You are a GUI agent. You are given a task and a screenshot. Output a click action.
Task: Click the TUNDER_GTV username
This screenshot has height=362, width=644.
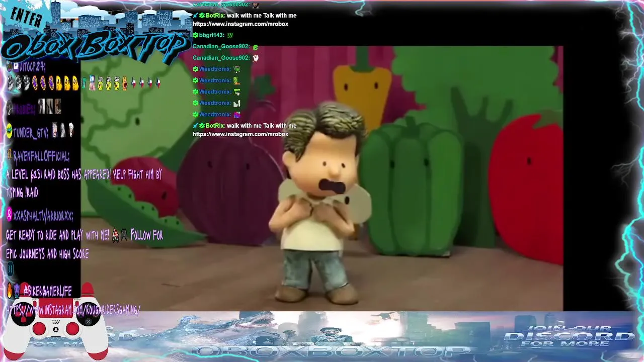[31, 133]
